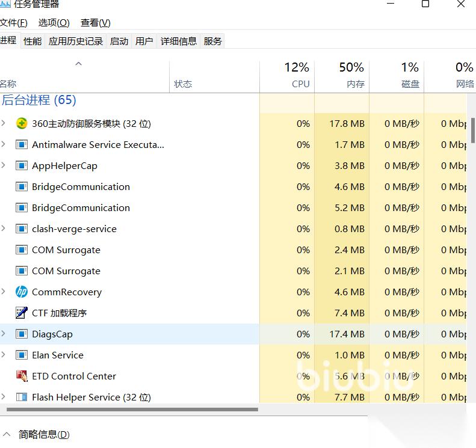This screenshot has width=476, height=448.
Task: Open the 文件(F) menu
Action: (x=13, y=23)
